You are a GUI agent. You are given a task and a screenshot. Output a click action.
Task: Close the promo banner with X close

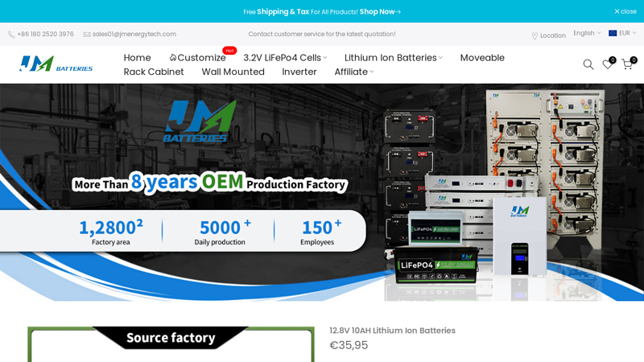(x=625, y=11)
